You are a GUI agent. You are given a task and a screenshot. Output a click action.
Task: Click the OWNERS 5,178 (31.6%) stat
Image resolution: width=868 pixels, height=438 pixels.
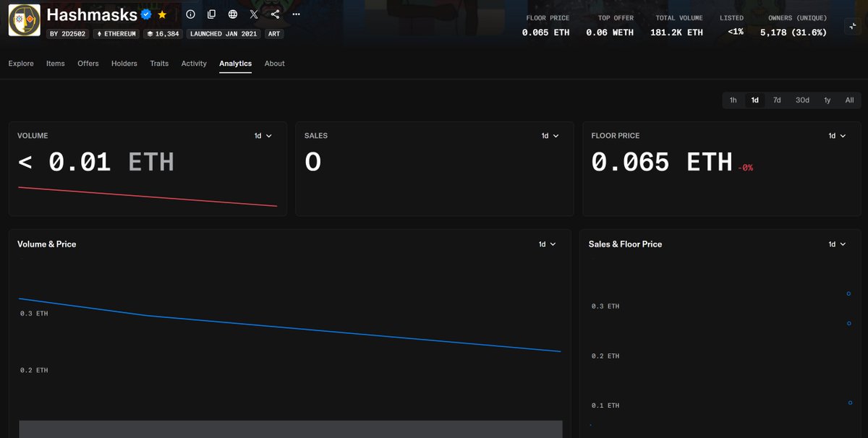pos(793,25)
